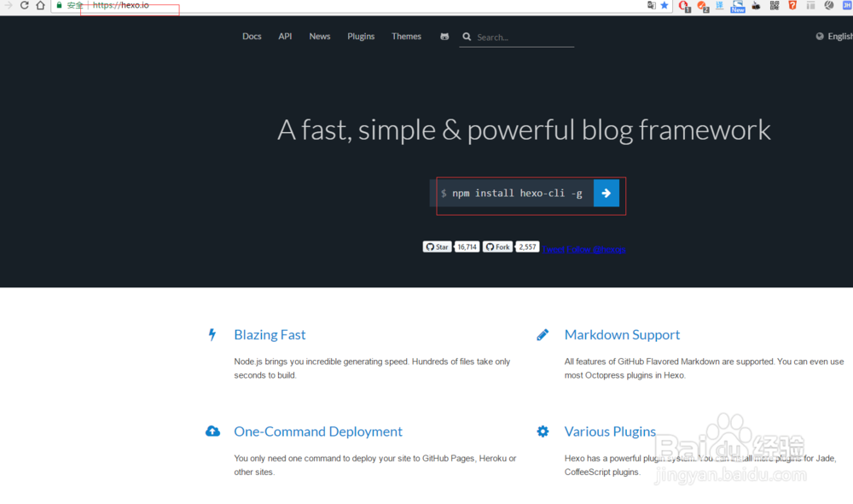
Task: Open the orange HTML5 shield extension
Action: 792,5
